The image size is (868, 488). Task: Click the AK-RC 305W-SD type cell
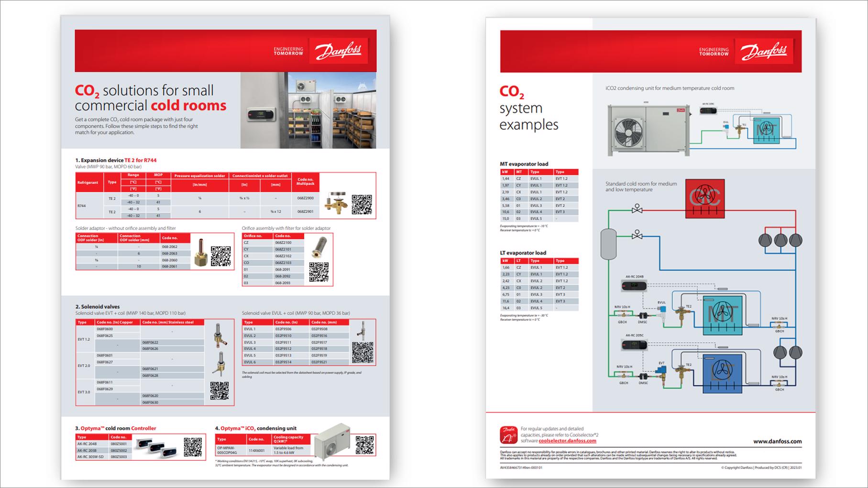[92, 457]
